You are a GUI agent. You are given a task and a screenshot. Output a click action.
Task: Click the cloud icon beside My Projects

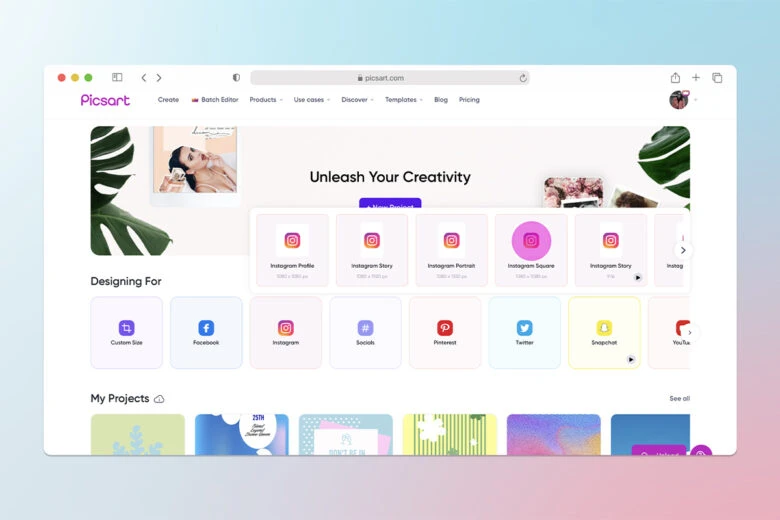coord(159,399)
